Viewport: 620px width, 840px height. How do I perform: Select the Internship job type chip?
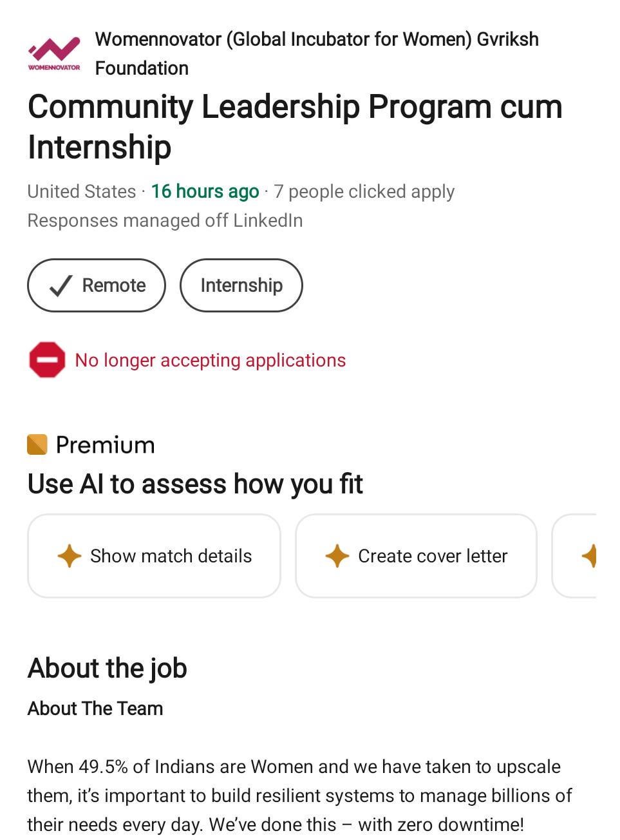(241, 285)
